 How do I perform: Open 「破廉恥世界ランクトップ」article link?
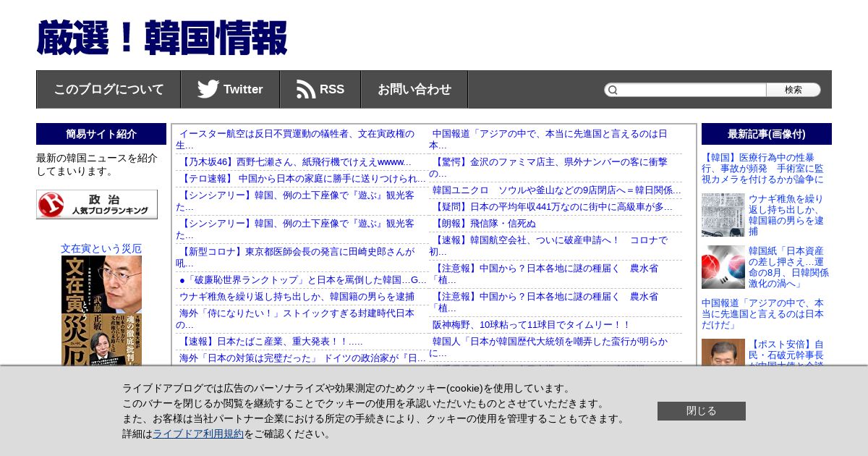point(302,279)
